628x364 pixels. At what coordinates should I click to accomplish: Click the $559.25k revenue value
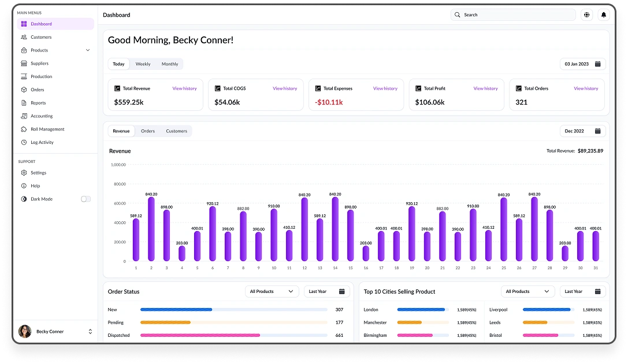pyautogui.click(x=129, y=102)
